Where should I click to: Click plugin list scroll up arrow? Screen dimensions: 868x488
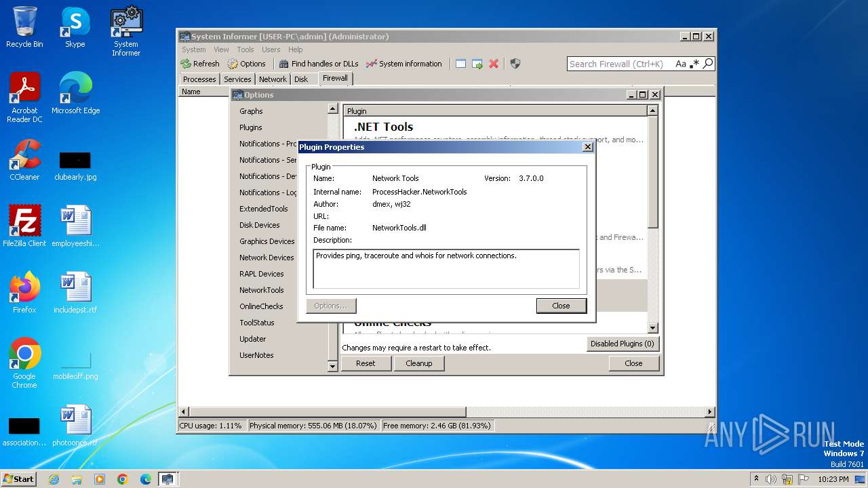coord(652,110)
